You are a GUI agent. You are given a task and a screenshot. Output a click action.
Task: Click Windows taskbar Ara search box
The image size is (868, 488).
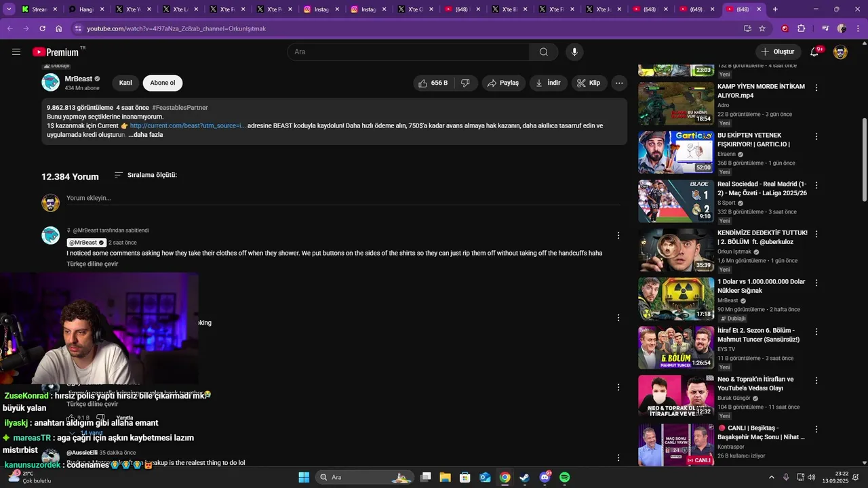(x=365, y=477)
